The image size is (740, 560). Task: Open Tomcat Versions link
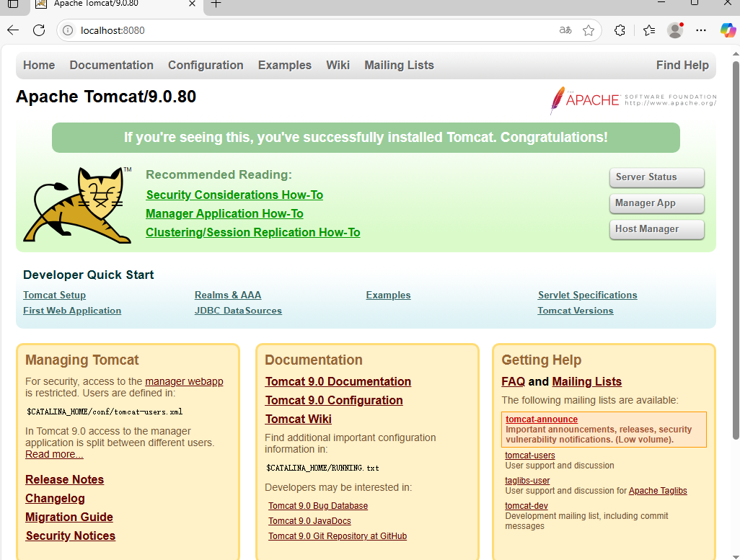[576, 311]
